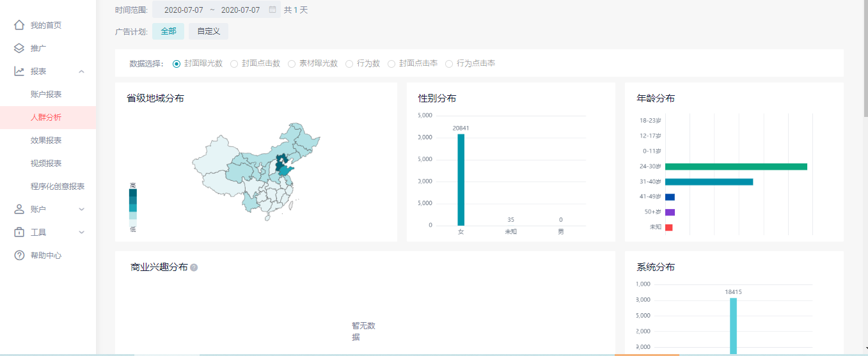The image size is (868, 356).
Task: Click the person icon beside 账户
Action: pos(19,209)
